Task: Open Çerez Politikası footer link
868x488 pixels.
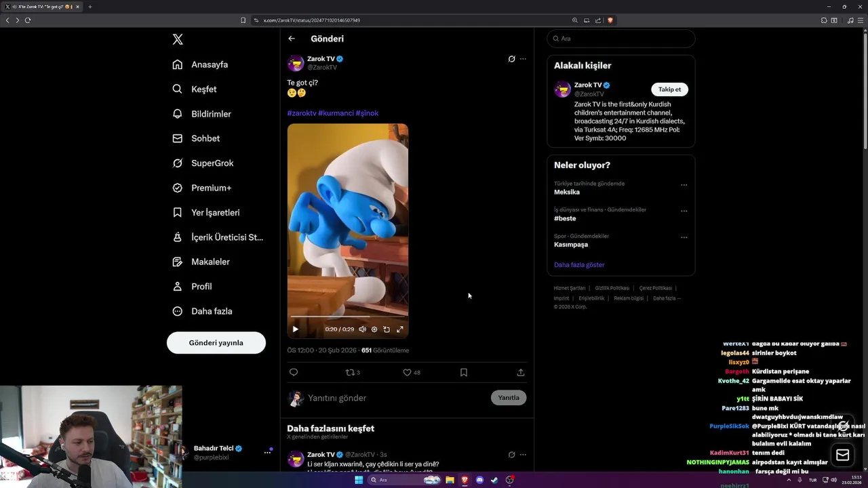Action: pos(656,288)
